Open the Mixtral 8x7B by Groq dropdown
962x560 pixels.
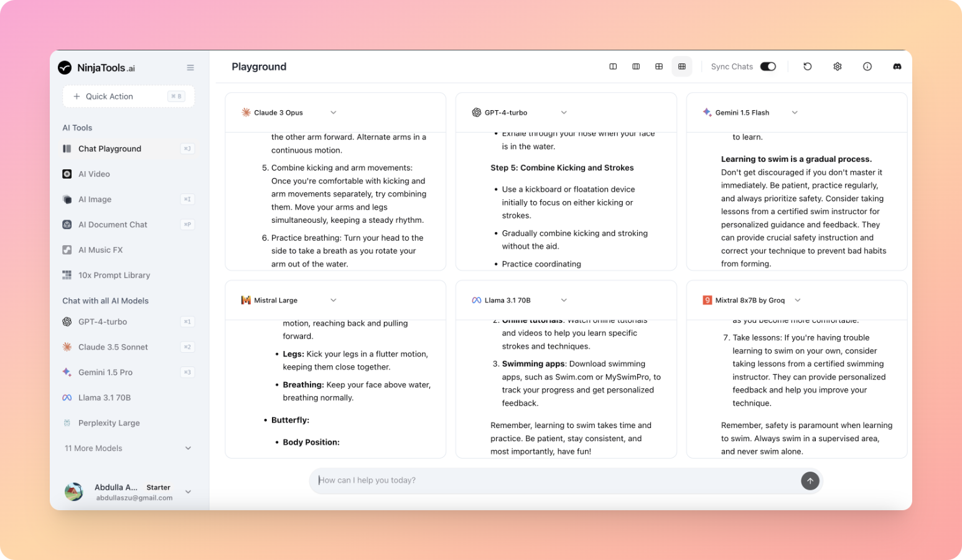point(797,300)
